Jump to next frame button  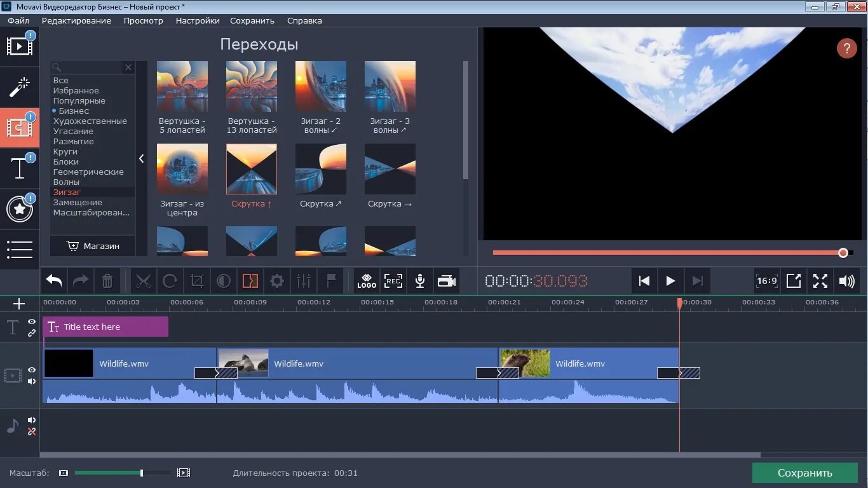(697, 281)
